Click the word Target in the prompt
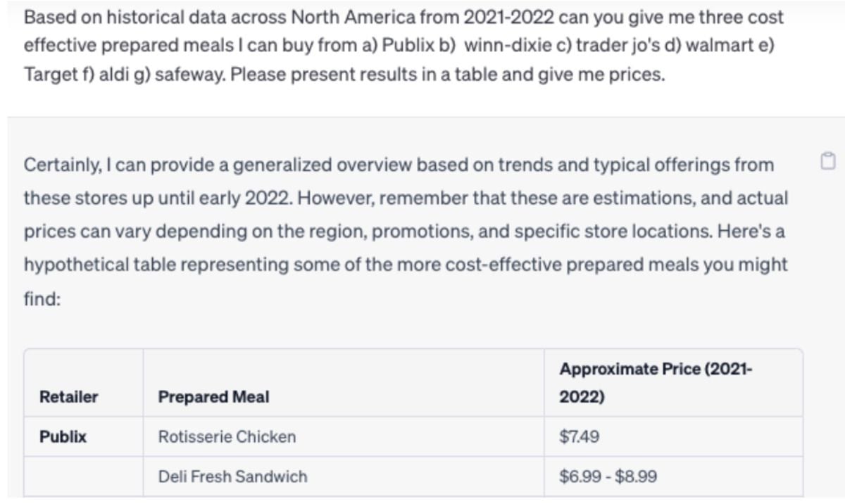 tap(45, 74)
